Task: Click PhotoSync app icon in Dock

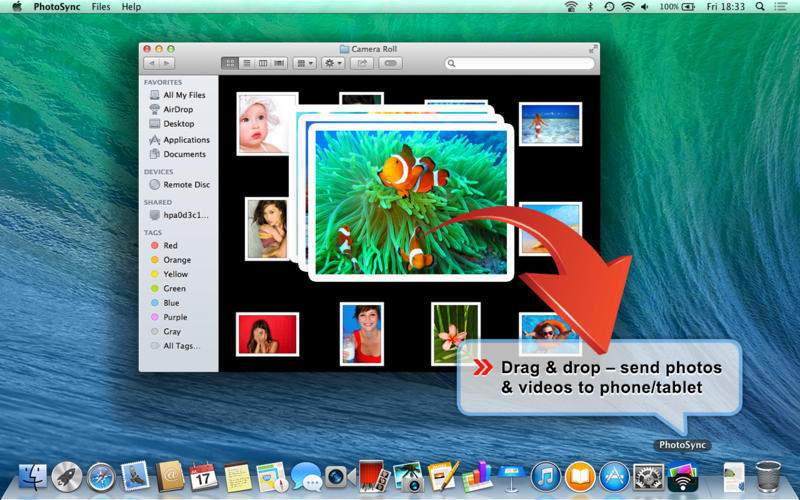Action: point(682,477)
